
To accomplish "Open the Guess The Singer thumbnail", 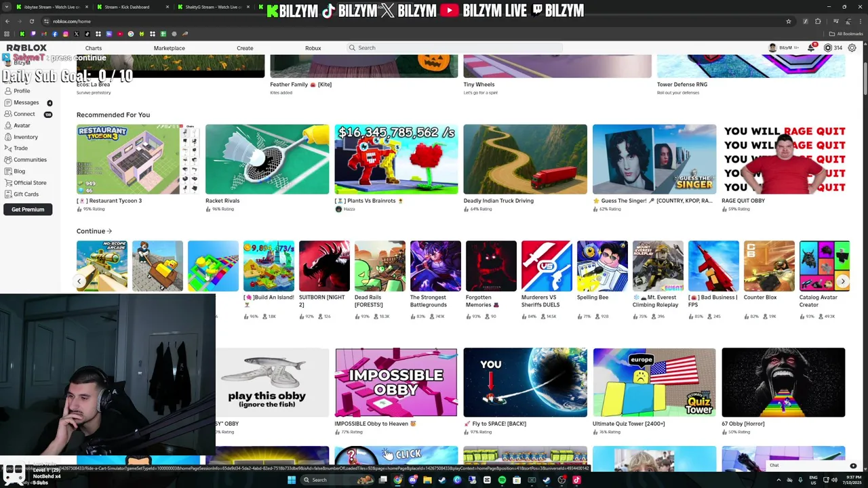I will [x=654, y=159].
